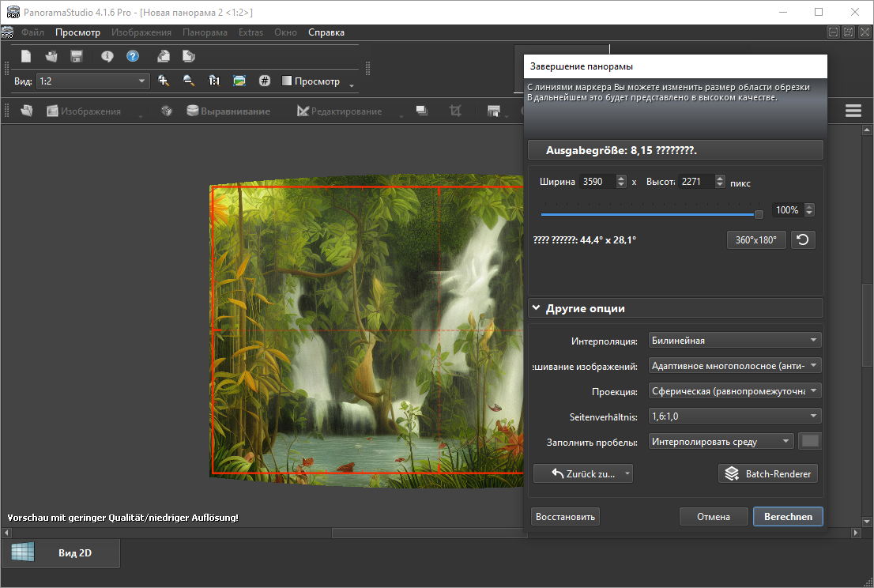
Task: Open the Справка menu
Action: click(x=326, y=32)
